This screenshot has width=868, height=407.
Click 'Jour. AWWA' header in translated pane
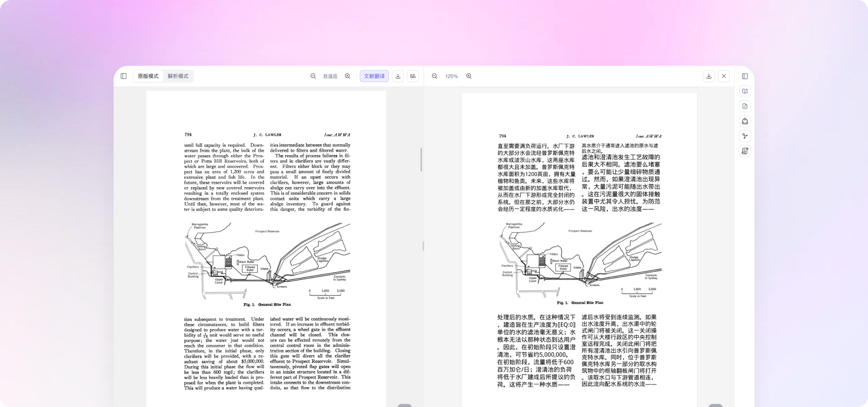649,136
